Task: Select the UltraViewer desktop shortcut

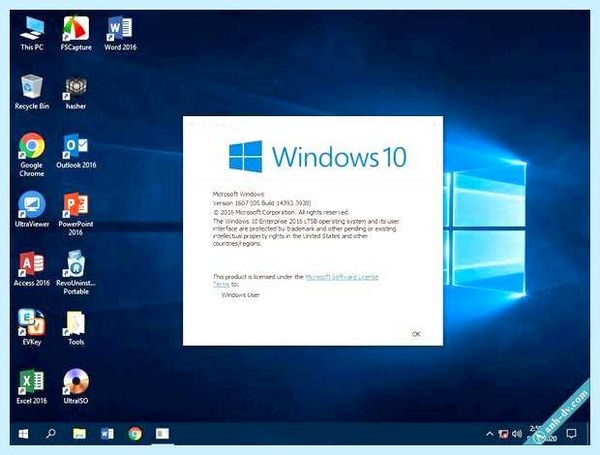Action: pos(32,210)
